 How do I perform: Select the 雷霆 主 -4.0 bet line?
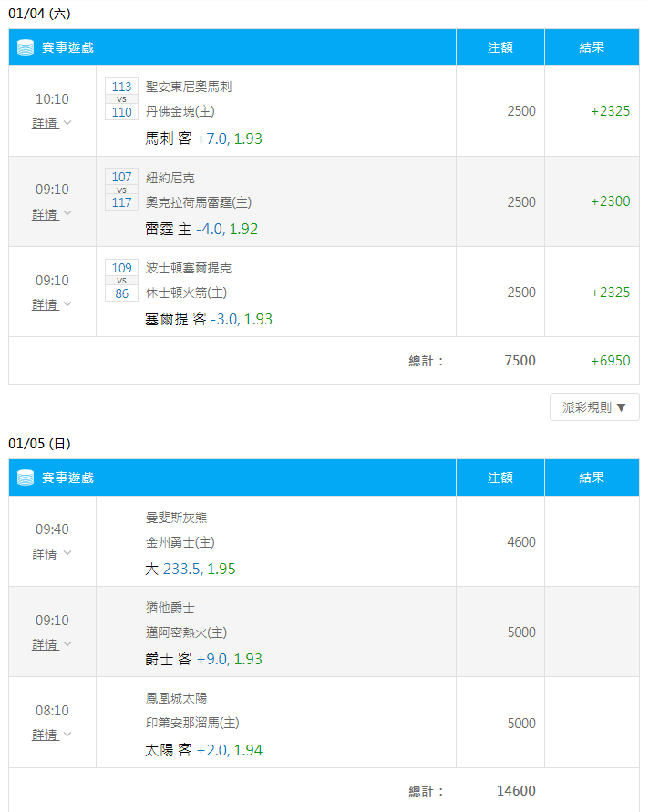201,229
